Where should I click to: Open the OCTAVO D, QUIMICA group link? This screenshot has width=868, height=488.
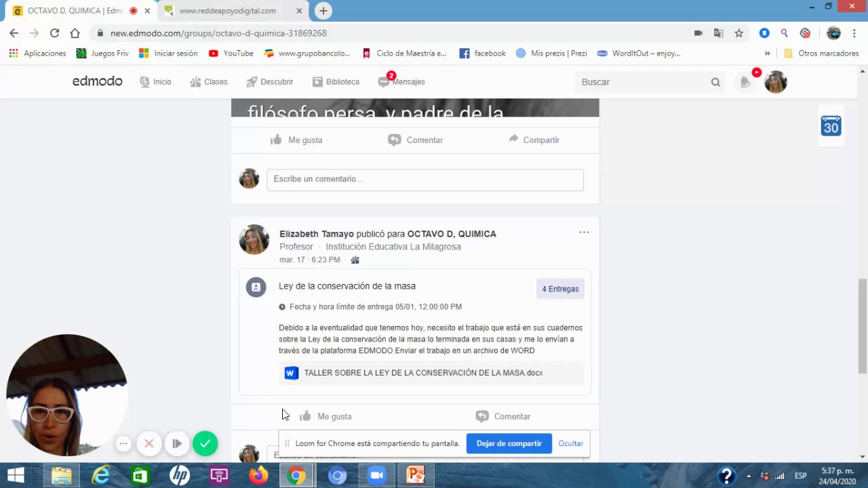pos(452,234)
